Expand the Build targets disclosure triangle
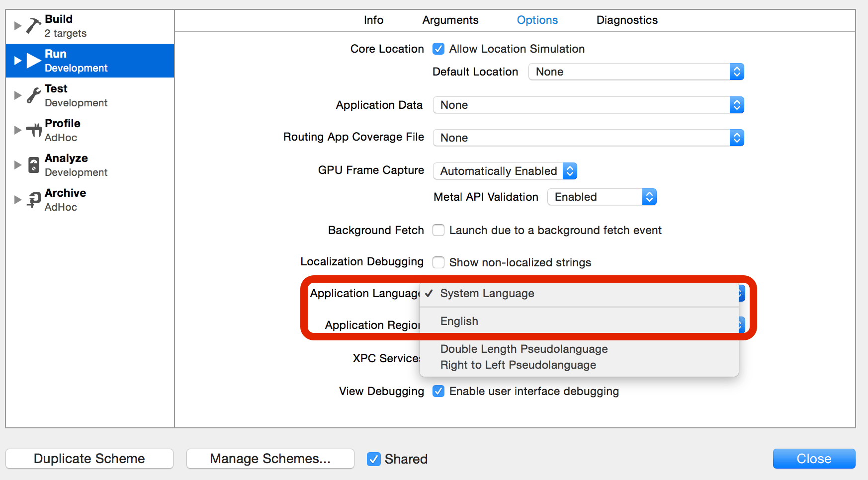The image size is (868, 480). point(17,25)
